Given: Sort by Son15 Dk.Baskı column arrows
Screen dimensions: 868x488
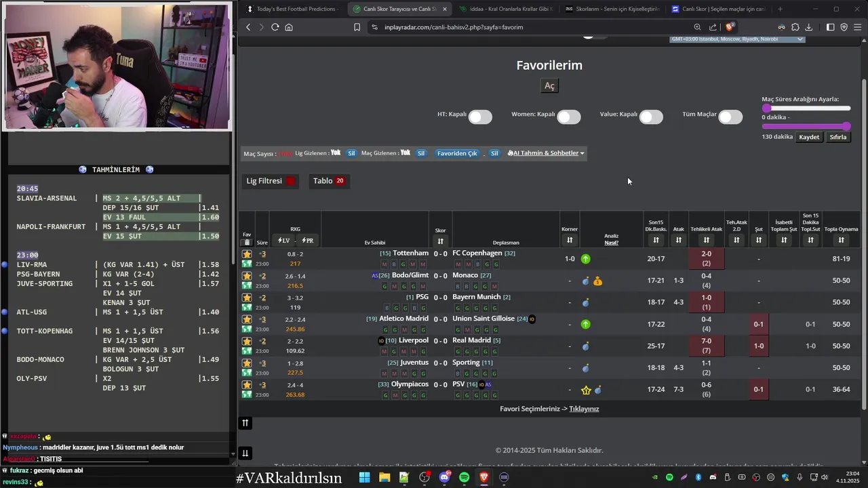Looking at the screenshot, I should coord(656,240).
